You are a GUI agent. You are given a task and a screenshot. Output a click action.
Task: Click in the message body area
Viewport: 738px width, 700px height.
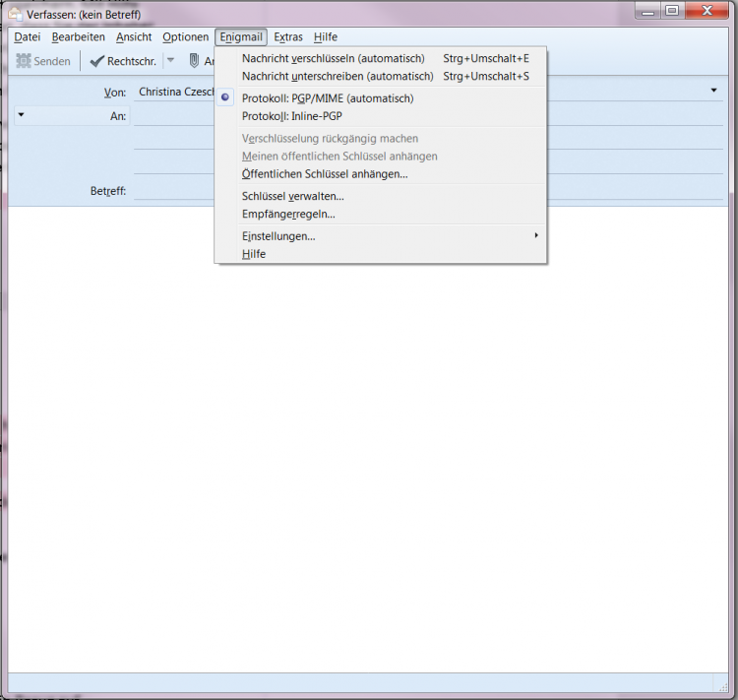click(x=369, y=443)
